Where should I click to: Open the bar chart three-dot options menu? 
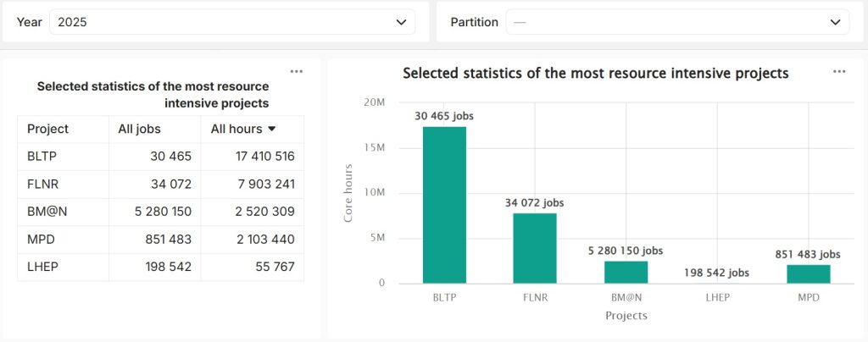[x=839, y=72]
